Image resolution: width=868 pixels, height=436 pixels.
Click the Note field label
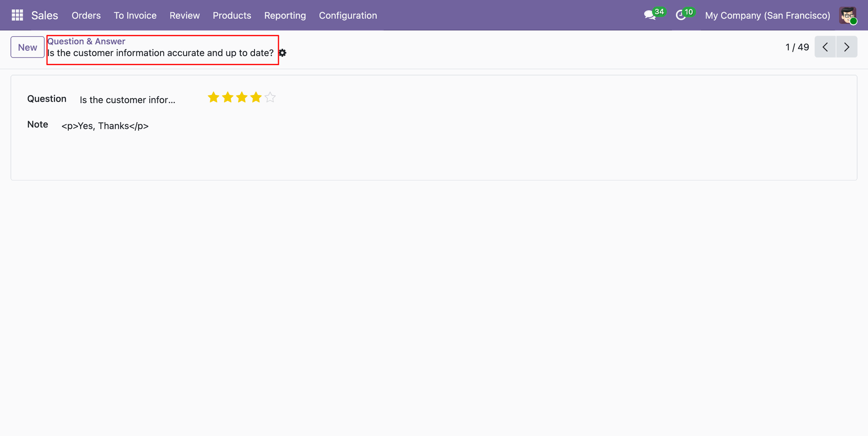38,124
